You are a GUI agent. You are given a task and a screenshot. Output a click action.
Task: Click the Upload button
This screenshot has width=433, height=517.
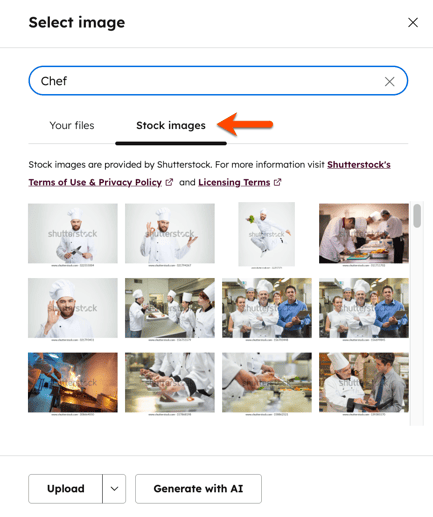click(x=65, y=489)
